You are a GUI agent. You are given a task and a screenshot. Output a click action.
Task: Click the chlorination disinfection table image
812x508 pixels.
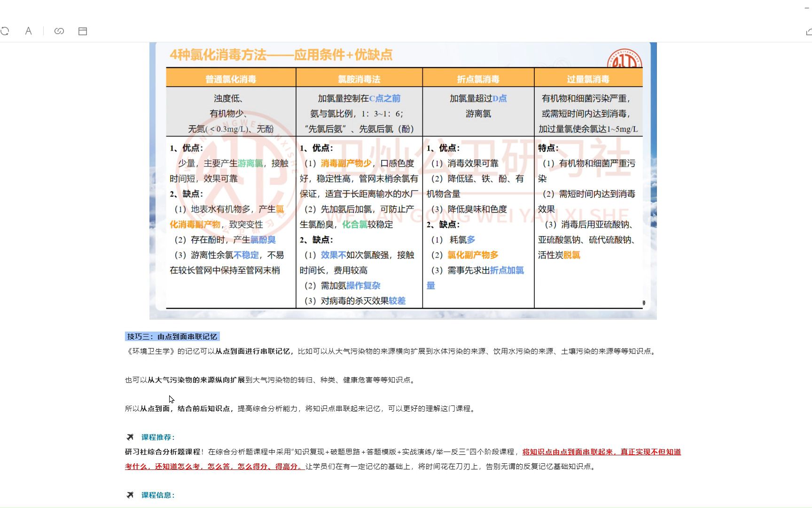403,181
